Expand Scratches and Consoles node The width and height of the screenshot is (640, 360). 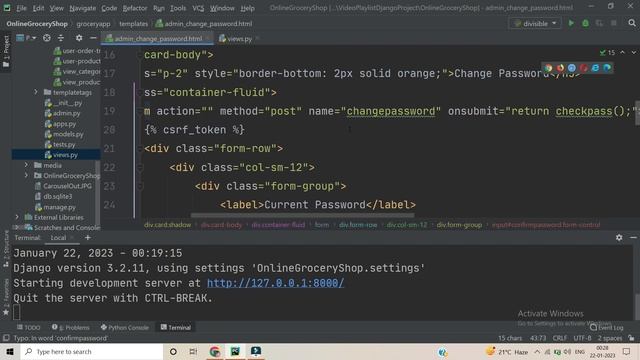pos(17,227)
